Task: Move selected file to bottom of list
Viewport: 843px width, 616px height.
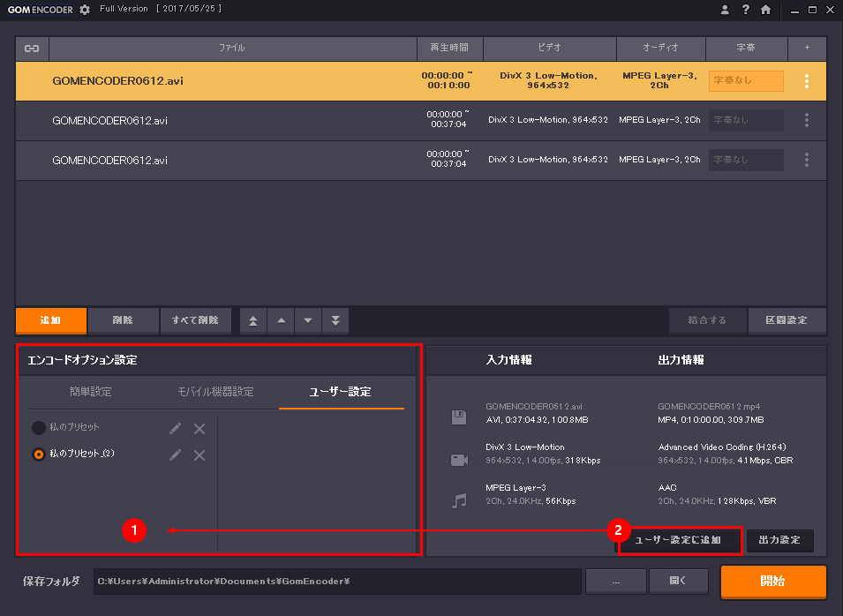Action: [x=335, y=321]
